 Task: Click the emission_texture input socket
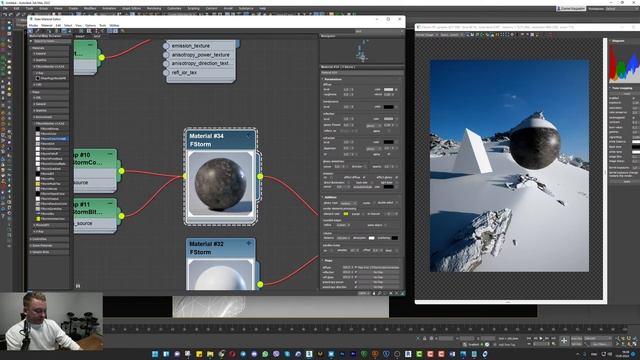pyautogui.click(x=166, y=46)
